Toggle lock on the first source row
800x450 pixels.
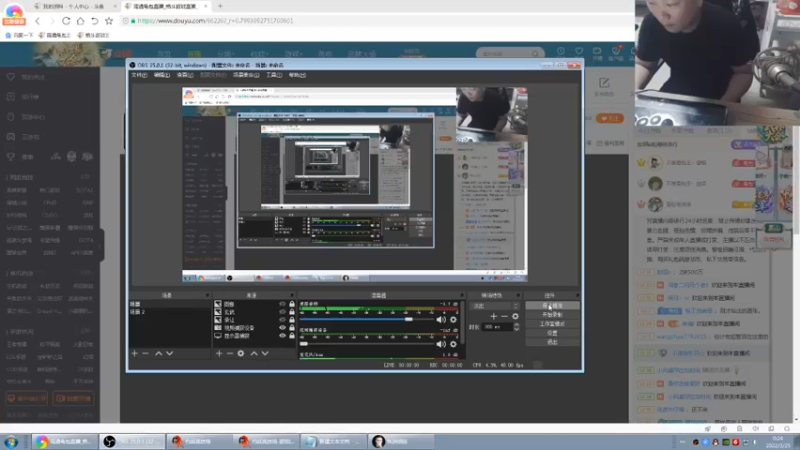point(292,304)
